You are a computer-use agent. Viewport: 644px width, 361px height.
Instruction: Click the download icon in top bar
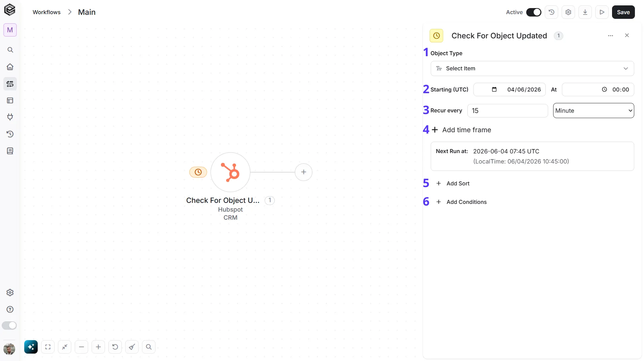[x=585, y=12]
